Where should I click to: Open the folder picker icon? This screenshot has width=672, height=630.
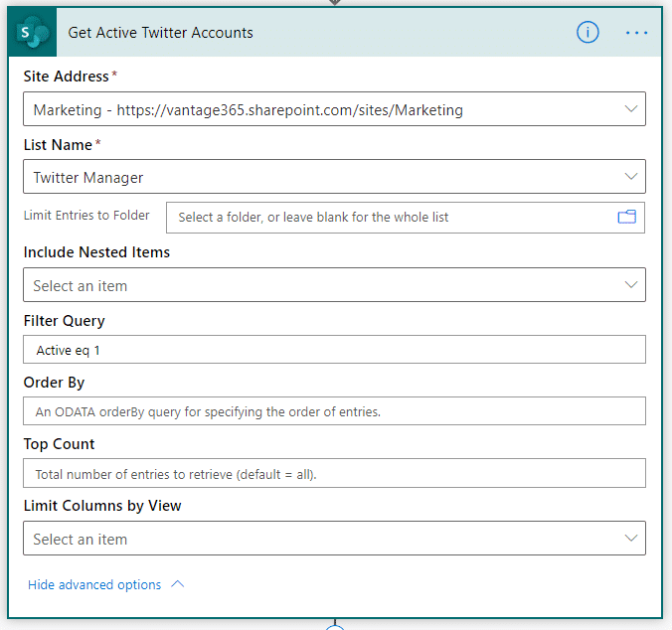pos(626,218)
